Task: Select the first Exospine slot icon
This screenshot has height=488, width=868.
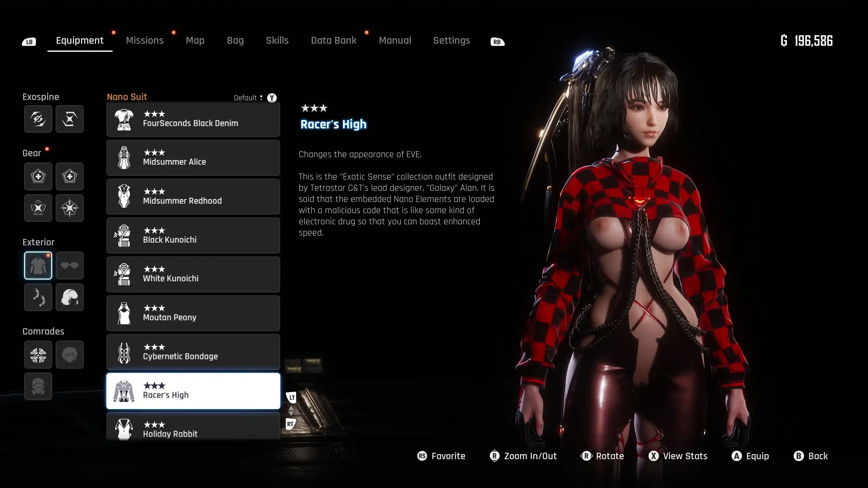Action: point(38,119)
